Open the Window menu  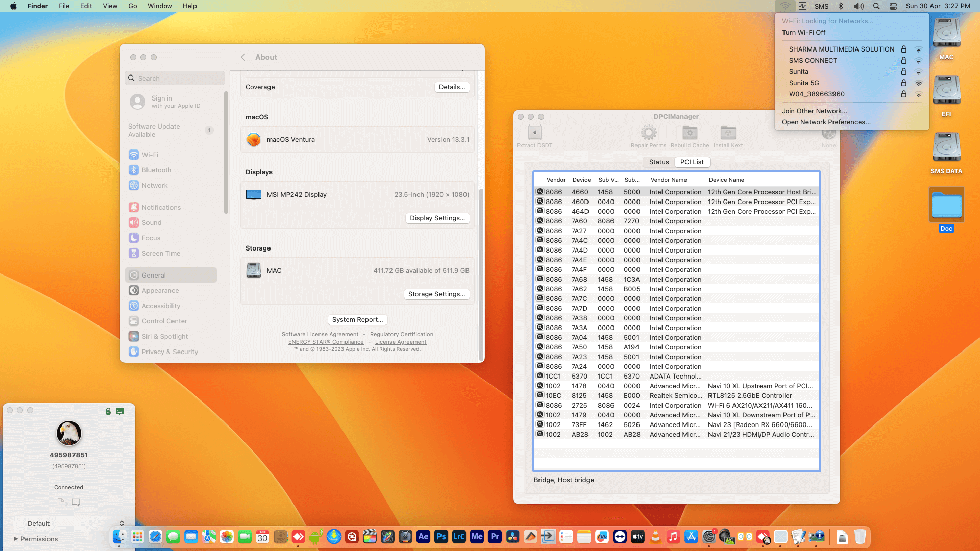pos(160,6)
